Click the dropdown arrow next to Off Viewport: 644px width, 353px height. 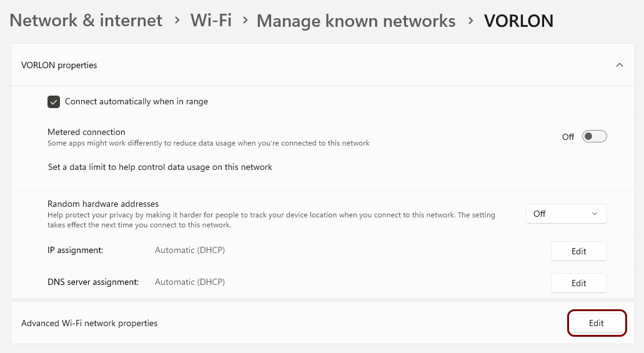click(x=594, y=214)
